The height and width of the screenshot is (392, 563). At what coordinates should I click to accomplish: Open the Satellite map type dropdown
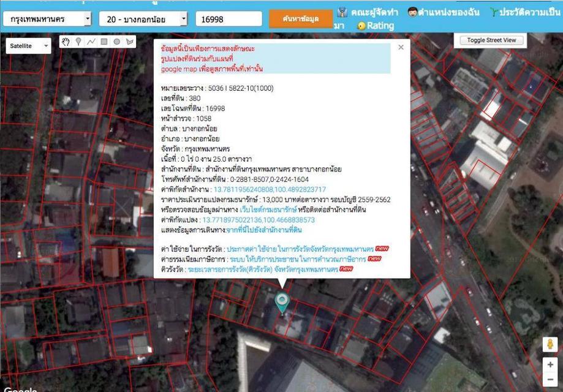[28, 46]
